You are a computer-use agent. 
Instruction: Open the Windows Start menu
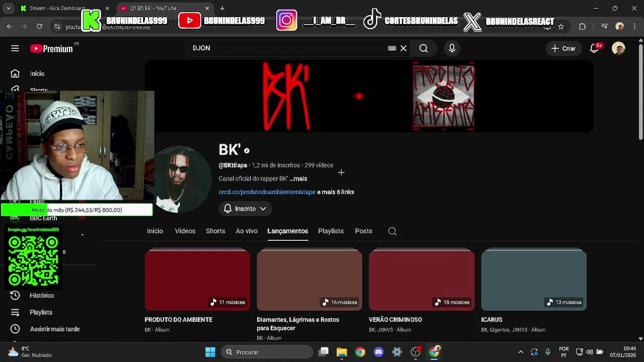click(210, 352)
